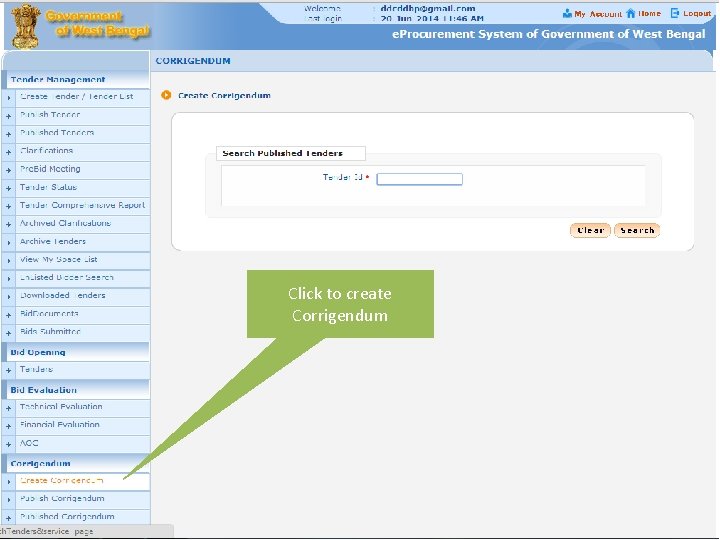This screenshot has height=540, width=720.
Task: Go to the Home link
Action: tap(649, 14)
